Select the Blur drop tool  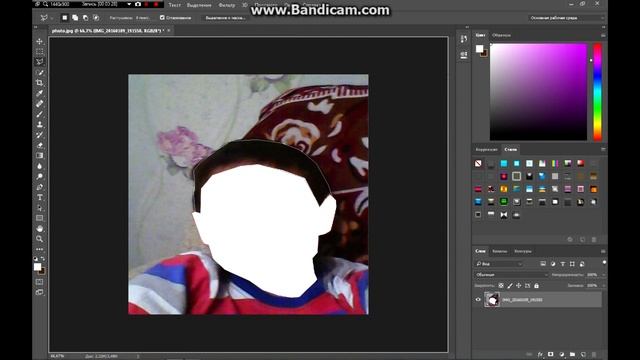click(x=40, y=166)
